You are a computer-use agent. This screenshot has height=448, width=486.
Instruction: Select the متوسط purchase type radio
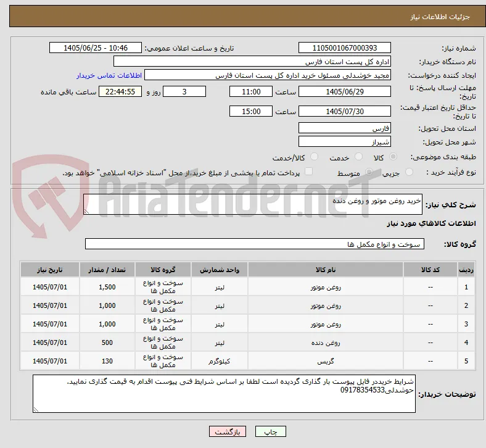pyautogui.click(x=369, y=172)
